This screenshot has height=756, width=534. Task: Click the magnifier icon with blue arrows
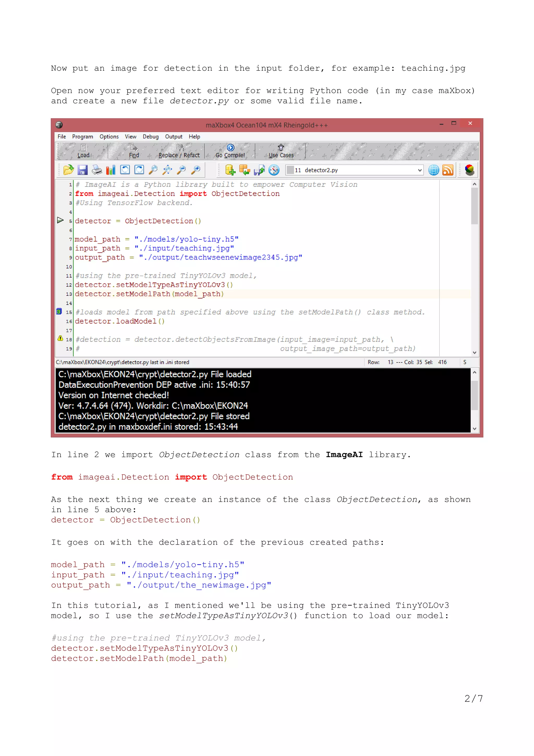point(167,170)
